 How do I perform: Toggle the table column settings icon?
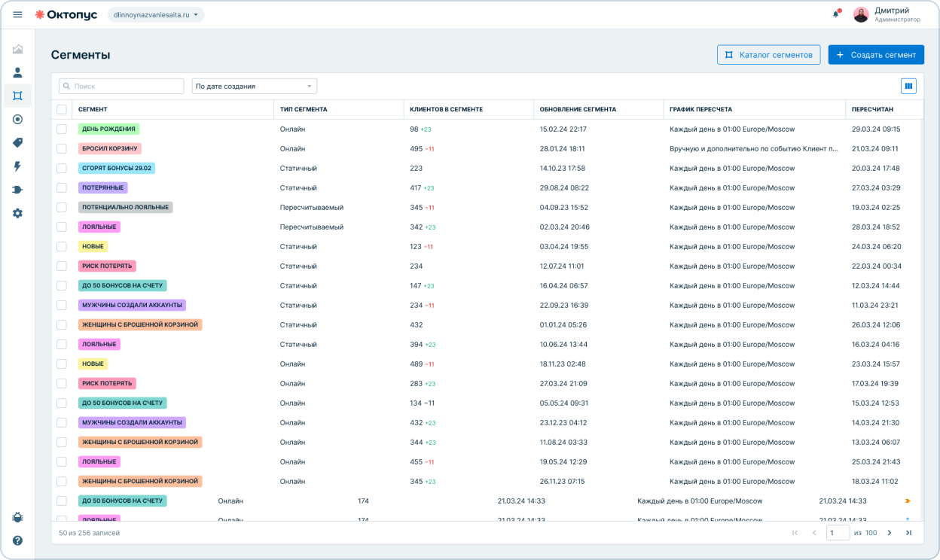click(908, 86)
